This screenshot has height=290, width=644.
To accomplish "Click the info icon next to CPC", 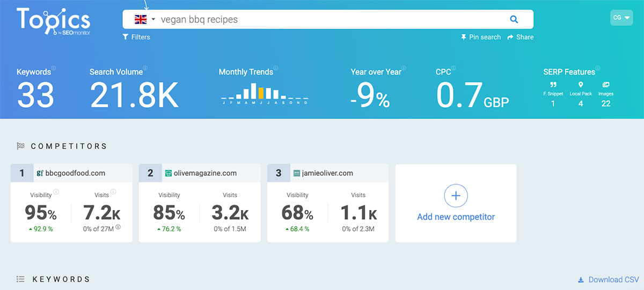I will point(454,69).
